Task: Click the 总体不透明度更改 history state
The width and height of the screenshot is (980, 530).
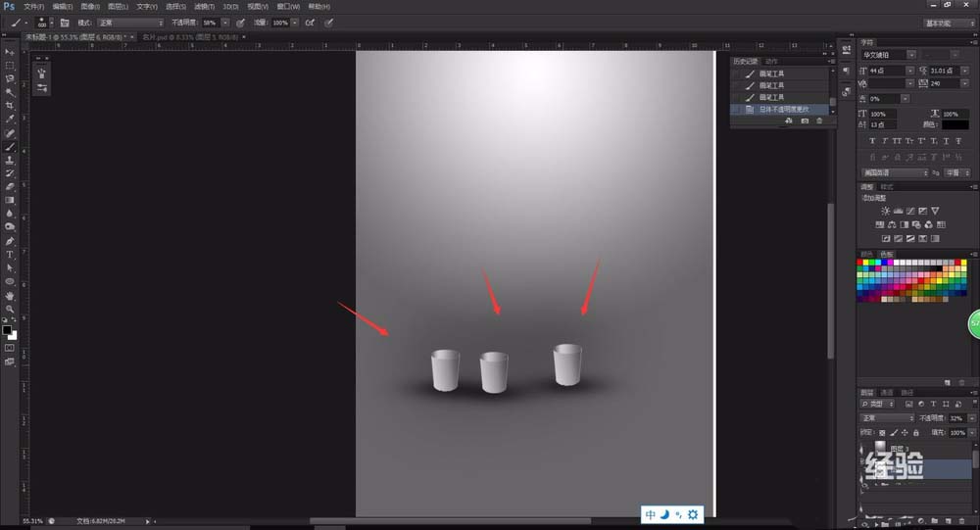Action: point(780,110)
